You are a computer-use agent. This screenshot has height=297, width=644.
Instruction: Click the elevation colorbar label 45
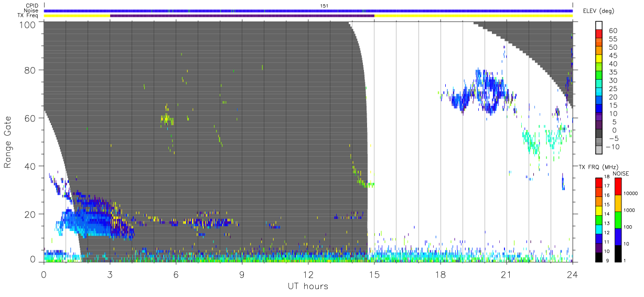[613, 56]
